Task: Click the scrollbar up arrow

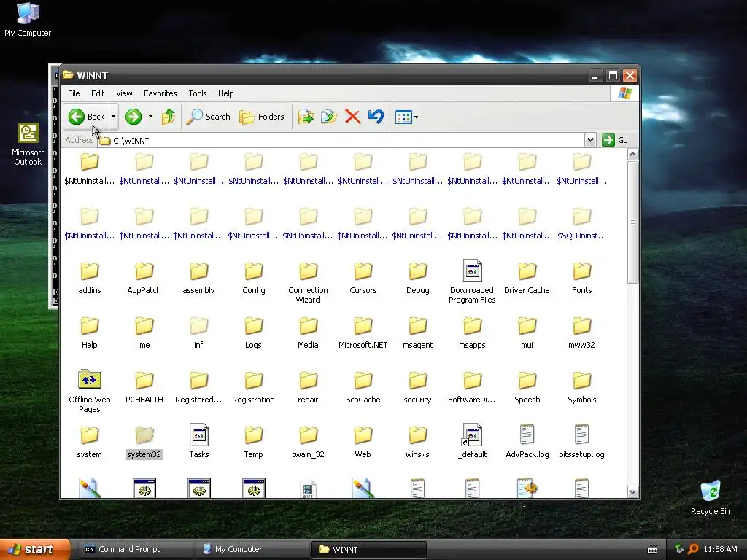Action: pos(632,155)
